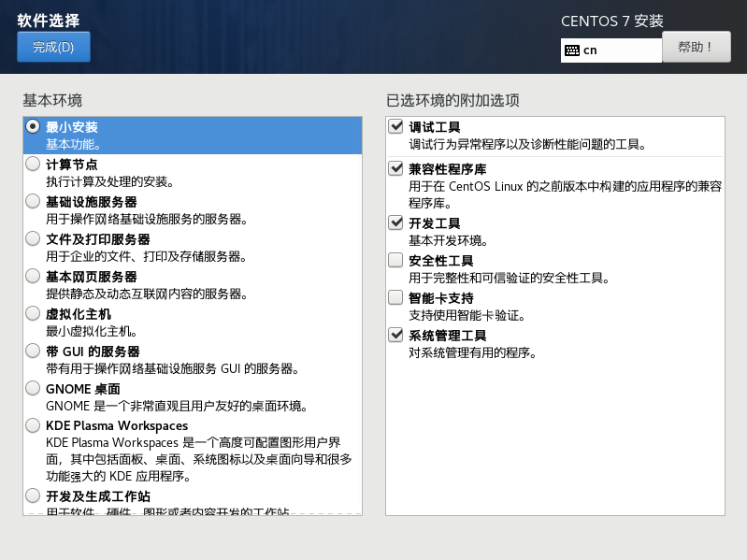Click description 用于企业的文件、打印及存储服务器。
Viewport: 747px width, 560px height.
click(146, 257)
